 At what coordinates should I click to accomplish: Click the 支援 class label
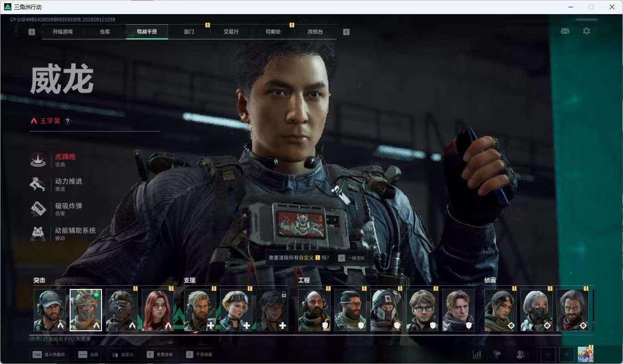(x=189, y=280)
